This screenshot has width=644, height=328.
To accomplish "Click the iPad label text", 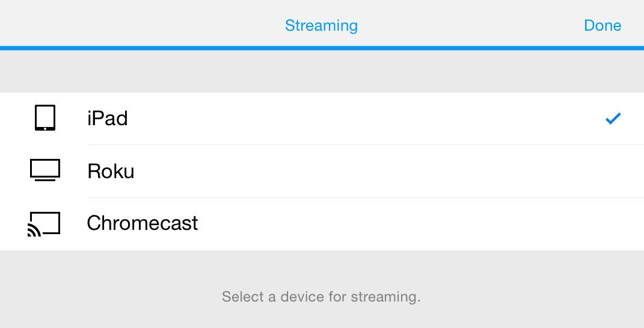I will 107,119.
